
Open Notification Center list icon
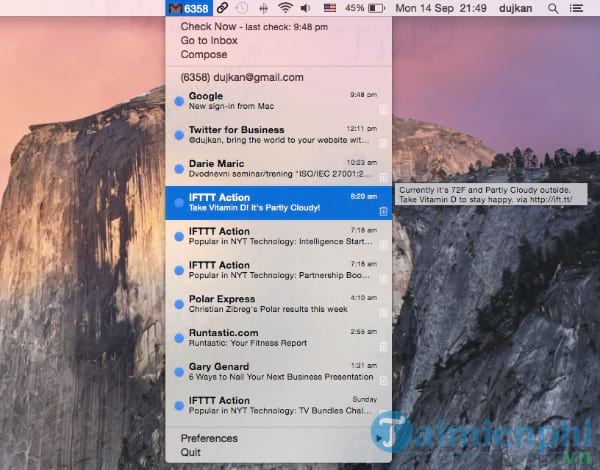(576, 8)
